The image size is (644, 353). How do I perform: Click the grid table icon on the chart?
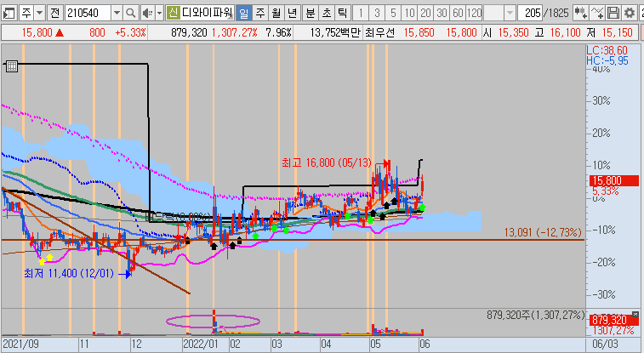[x=12, y=66]
